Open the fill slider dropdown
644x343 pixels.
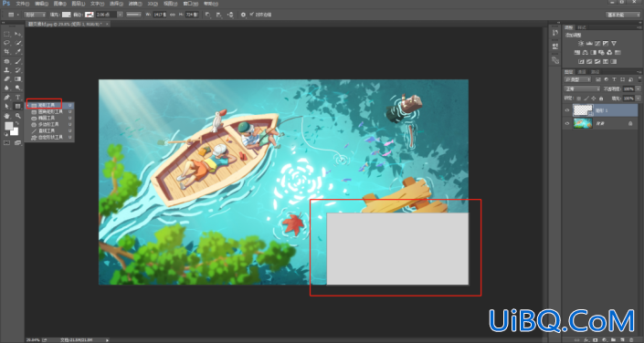click(638, 99)
